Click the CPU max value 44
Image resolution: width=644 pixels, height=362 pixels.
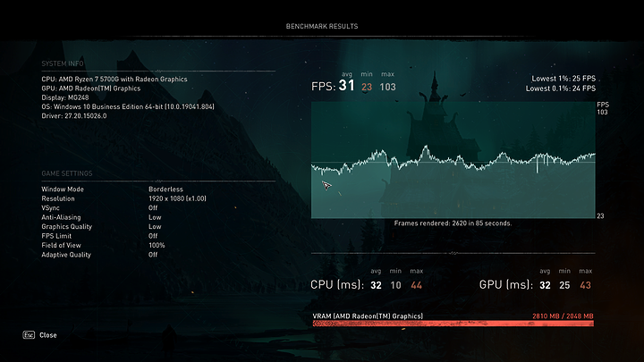point(417,285)
